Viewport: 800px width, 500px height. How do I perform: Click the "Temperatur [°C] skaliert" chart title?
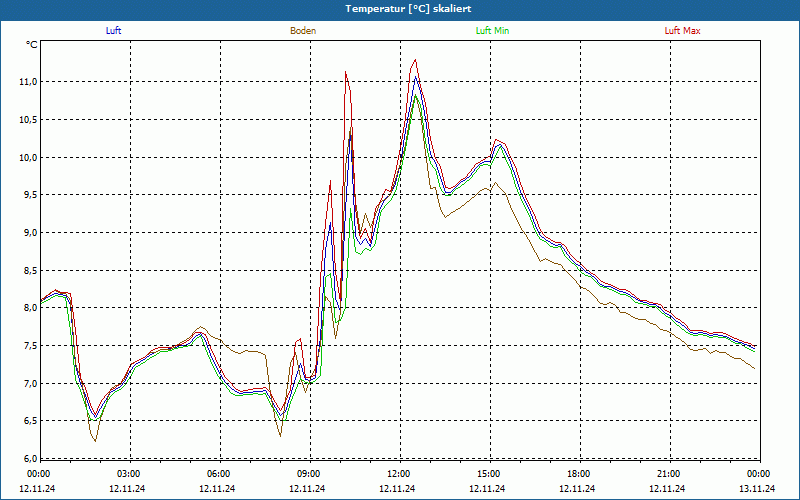pyautogui.click(x=400, y=8)
